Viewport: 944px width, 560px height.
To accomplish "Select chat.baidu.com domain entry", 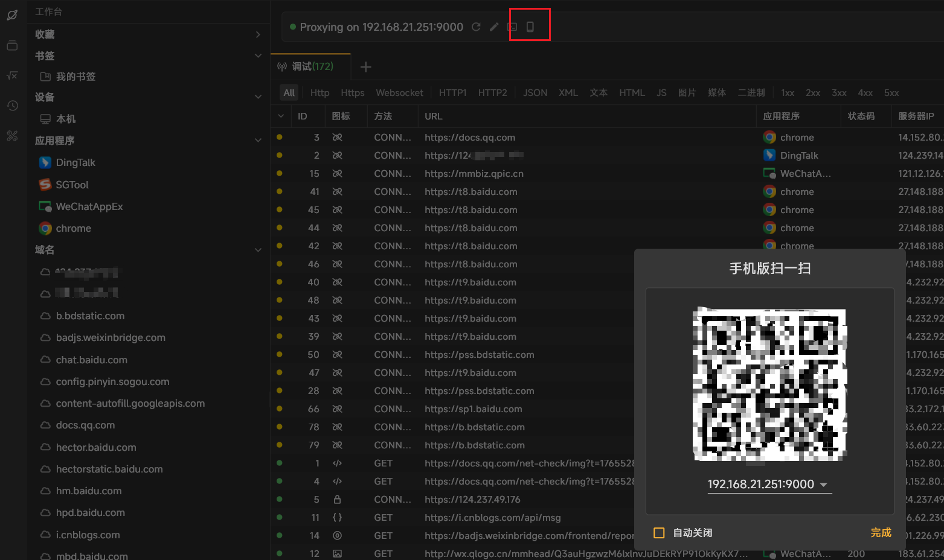I will [91, 360].
